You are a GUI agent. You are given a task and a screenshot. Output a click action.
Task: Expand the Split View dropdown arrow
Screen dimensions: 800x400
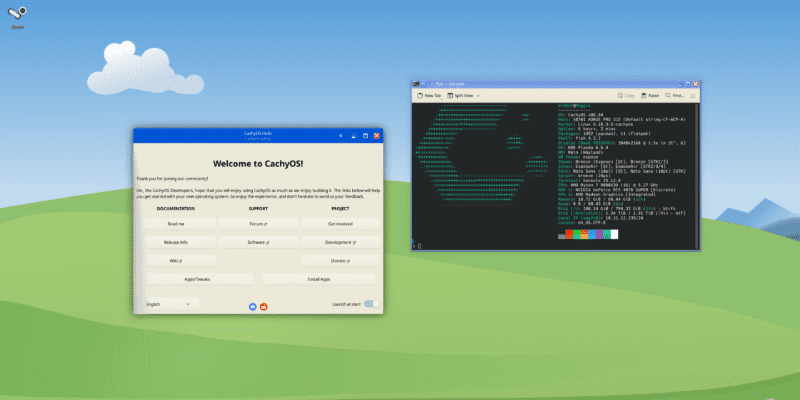click(478, 96)
